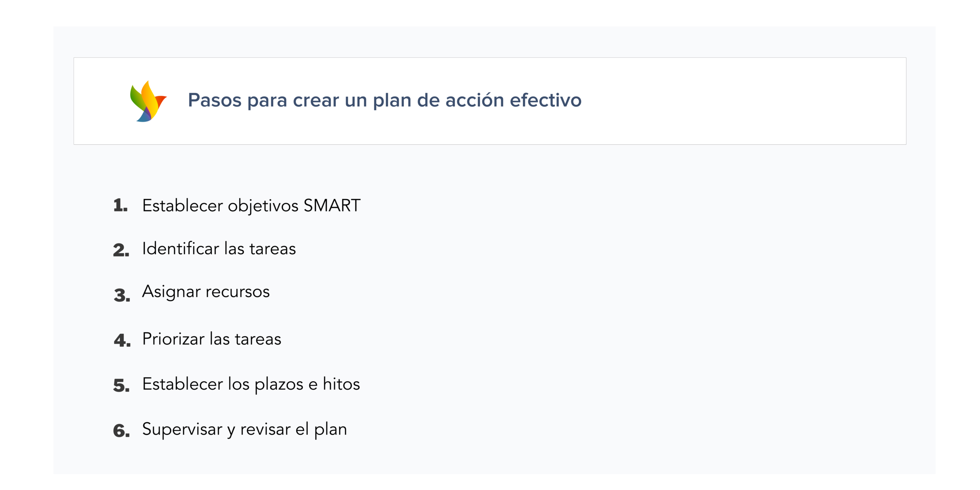Viewport: 980px width, 490px height.
Task: Click the word "Supervisar" in step six
Action: coord(182,429)
